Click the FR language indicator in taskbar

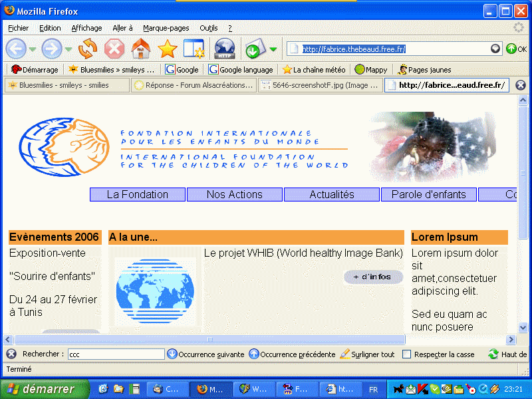[x=373, y=390]
